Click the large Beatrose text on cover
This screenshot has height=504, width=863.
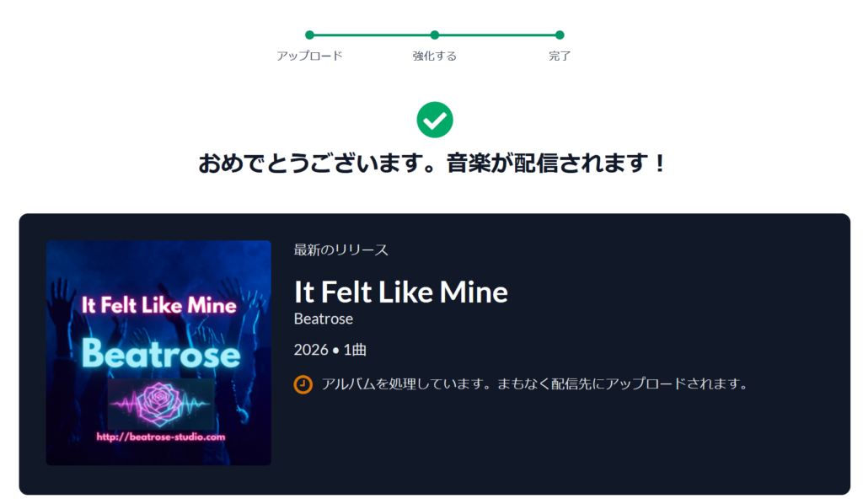pyautogui.click(x=161, y=354)
